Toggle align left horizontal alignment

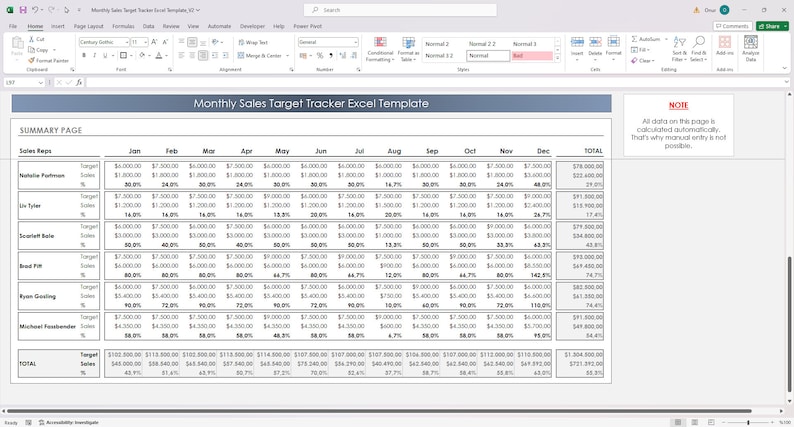coord(181,55)
